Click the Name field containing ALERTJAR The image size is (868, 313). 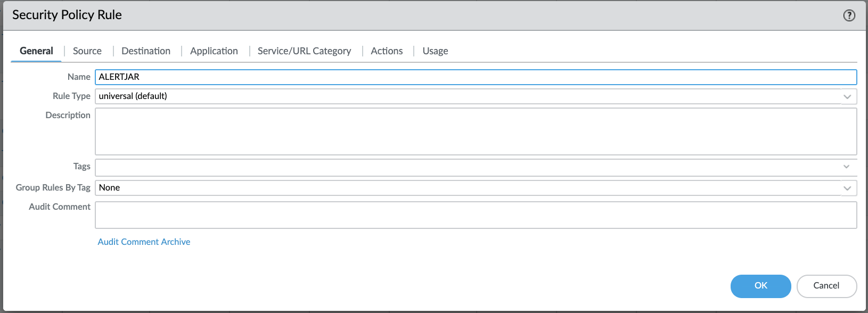(475, 77)
